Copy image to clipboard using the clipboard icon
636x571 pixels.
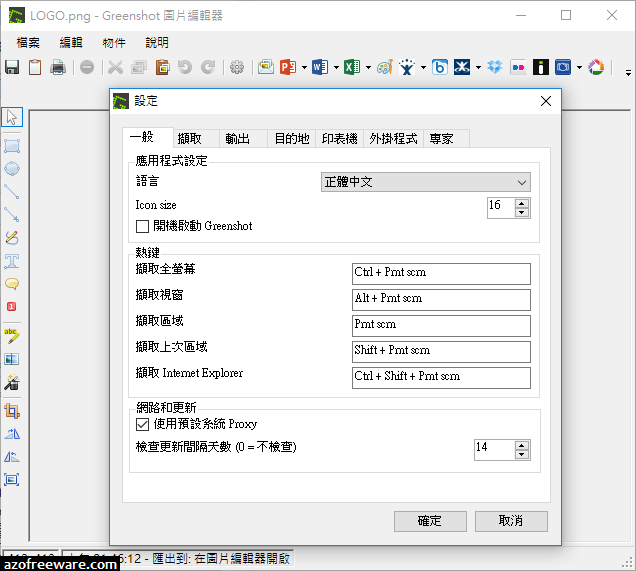35,67
